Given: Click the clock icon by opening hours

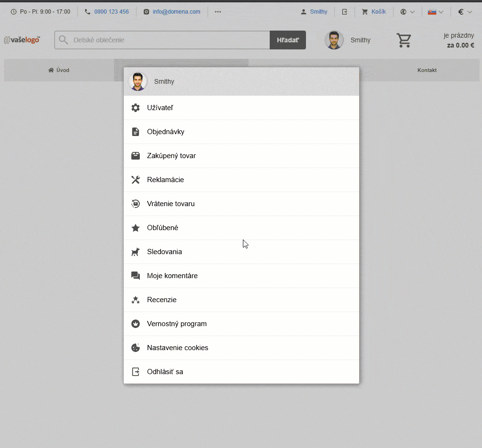Looking at the screenshot, I should coord(14,12).
